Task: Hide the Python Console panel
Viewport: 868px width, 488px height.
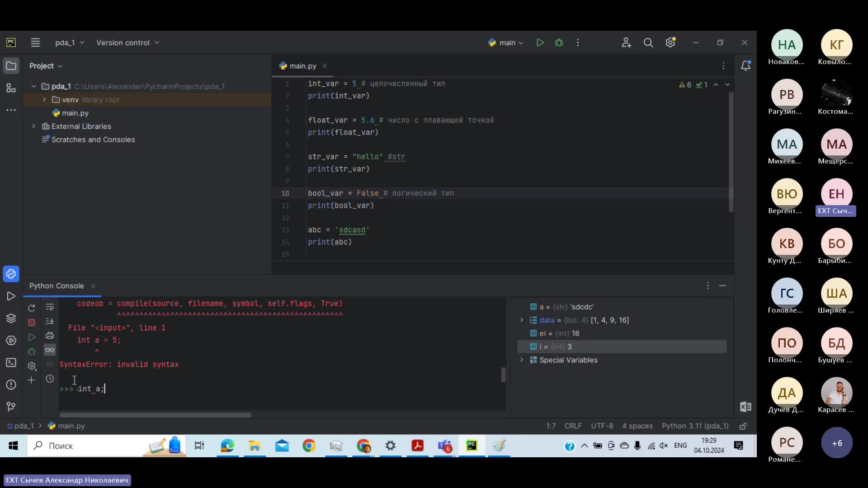Action: tap(722, 286)
